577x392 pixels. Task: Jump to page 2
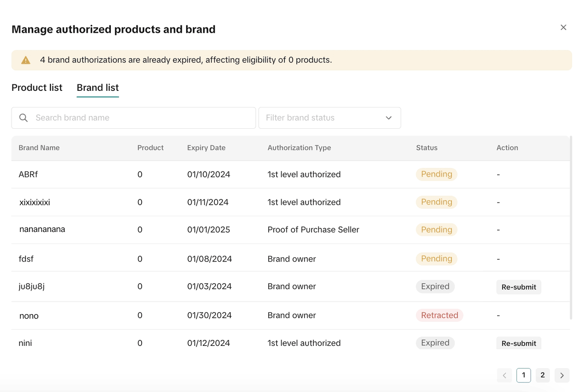542,375
